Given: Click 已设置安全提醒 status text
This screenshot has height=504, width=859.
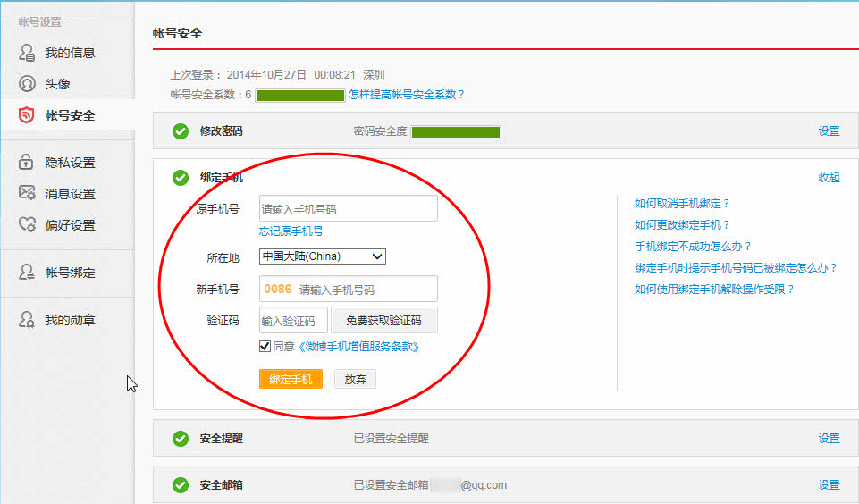Looking at the screenshot, I should point(392,438).
